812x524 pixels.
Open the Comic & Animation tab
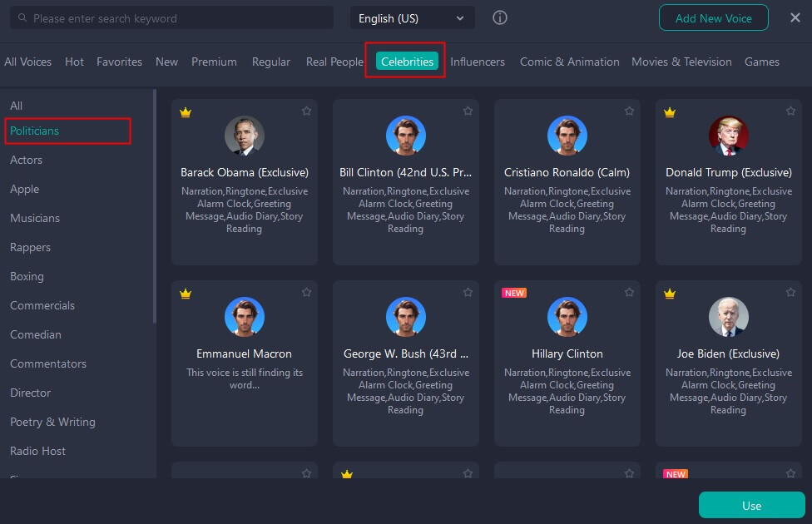click(x=569, y=62)
